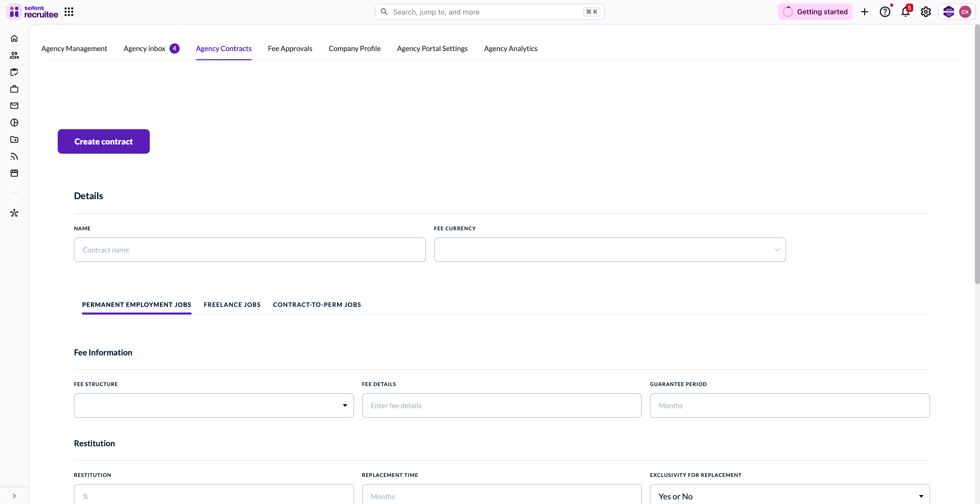Open the Fee Structure dropdown
Viewport: 980px width, 504px height.
(214, 405)
